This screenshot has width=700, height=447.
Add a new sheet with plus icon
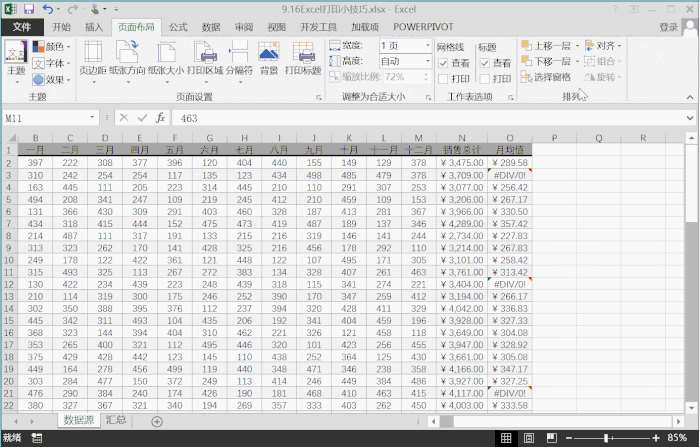click(x=157, y=421)
